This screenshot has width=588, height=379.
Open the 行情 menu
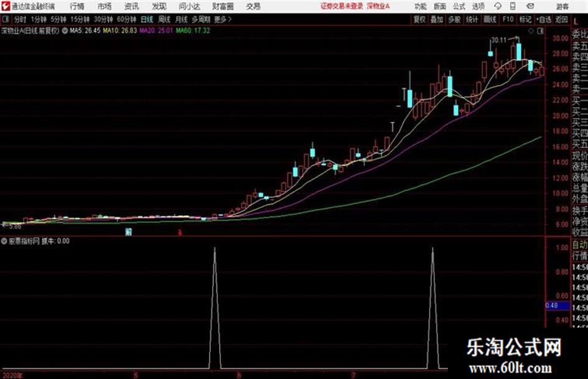(77, 6)
